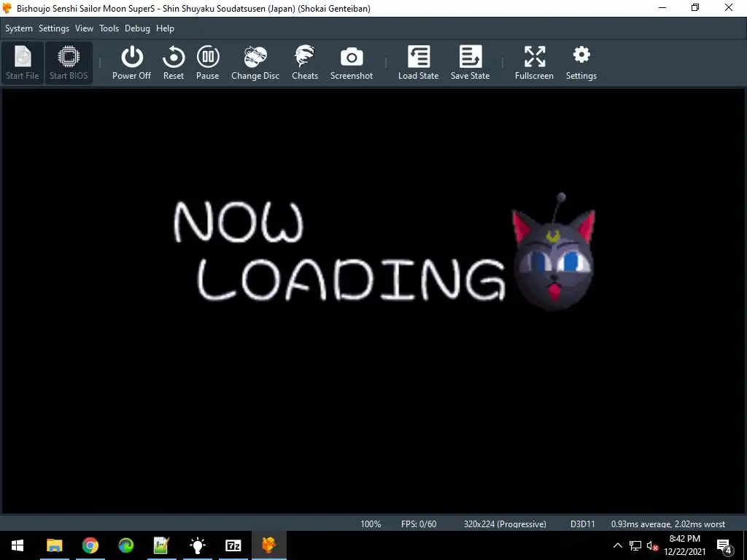747x560 pixels.
Task: Open the clock and date flyout
Action: 684,545
